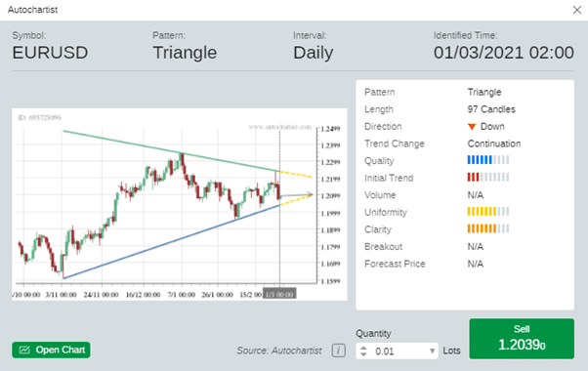Click the highlighted 1/3 00:00 date marker
This screenshot has height=371, width=588.
click(x=279, y=294)
